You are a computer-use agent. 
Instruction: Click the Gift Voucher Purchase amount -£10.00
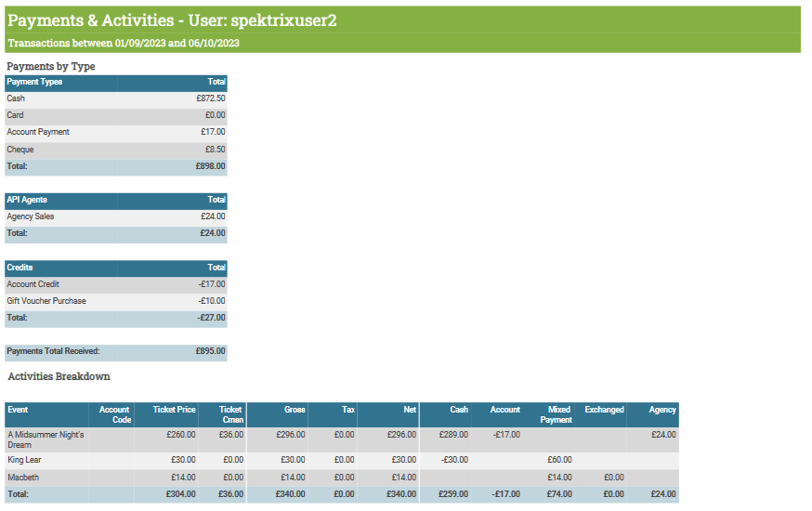[212, 301]
